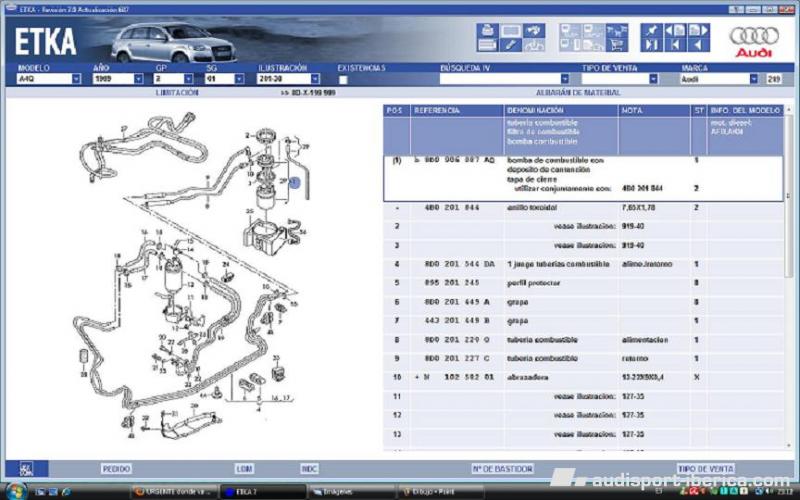Expand the TIPO DE VENTA dropdown at top
Image resolution: width=800 pixels, height=500 pixels.
point(653,79)
